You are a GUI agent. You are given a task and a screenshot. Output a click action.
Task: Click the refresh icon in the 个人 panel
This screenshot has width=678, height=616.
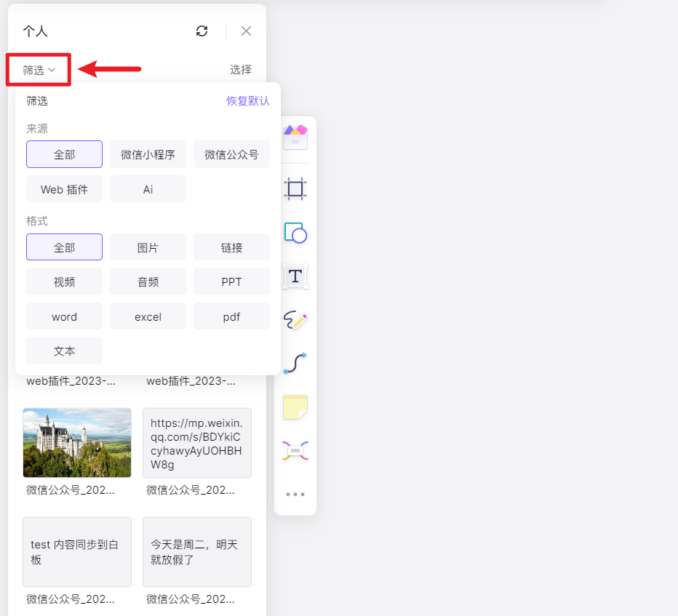tap(202, 31)
